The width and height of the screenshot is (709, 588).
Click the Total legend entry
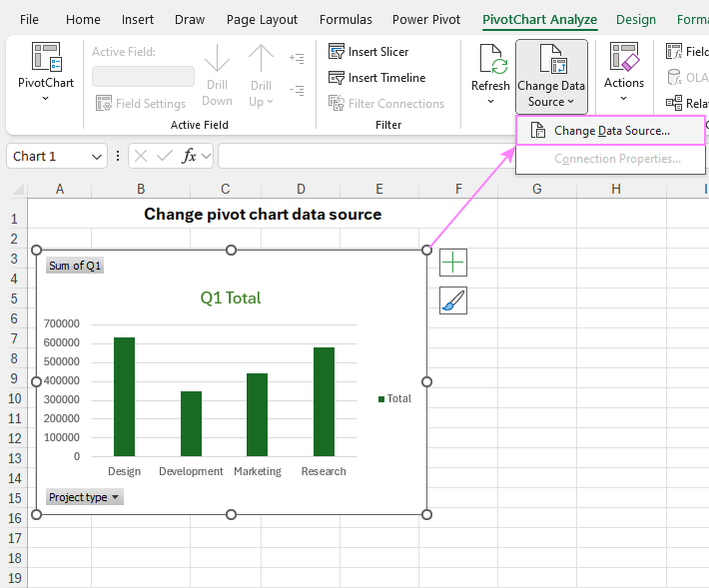(394, 398)
